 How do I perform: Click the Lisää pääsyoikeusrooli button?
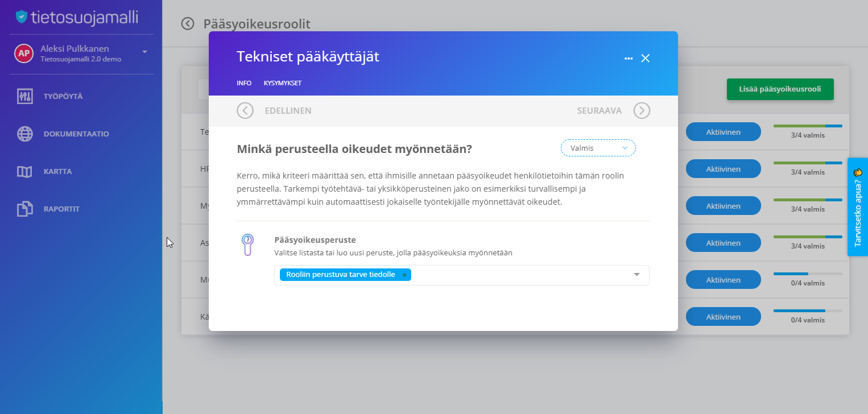coord(780,89)
